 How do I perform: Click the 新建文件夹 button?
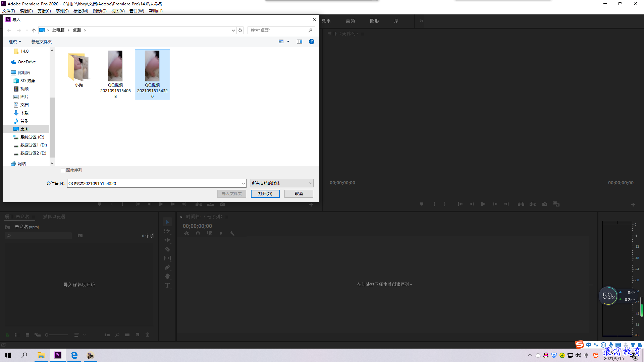[42, 42]
